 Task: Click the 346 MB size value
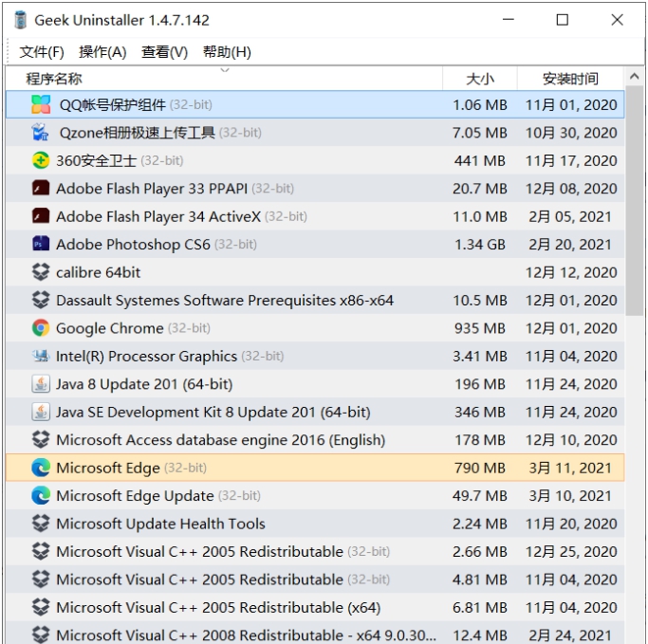480,412
